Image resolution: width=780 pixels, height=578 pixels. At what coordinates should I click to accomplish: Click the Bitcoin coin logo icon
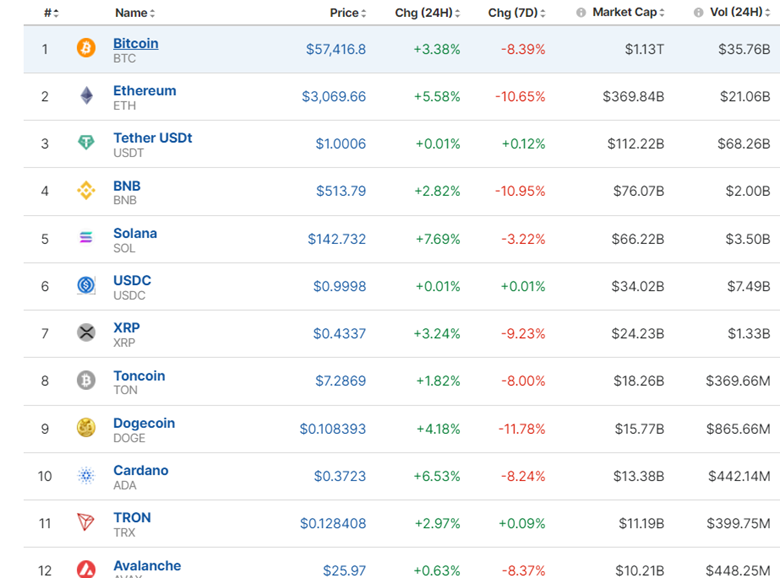coord(86,48)
